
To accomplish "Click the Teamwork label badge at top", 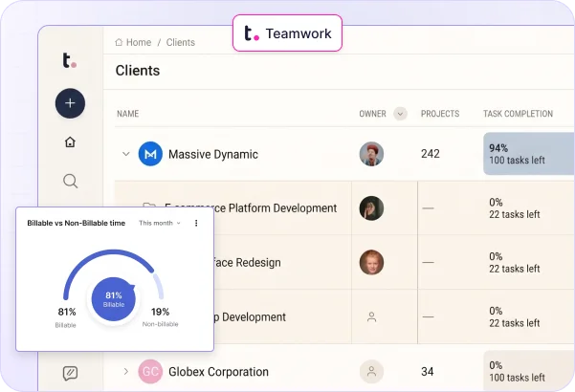I will (287, 33).
